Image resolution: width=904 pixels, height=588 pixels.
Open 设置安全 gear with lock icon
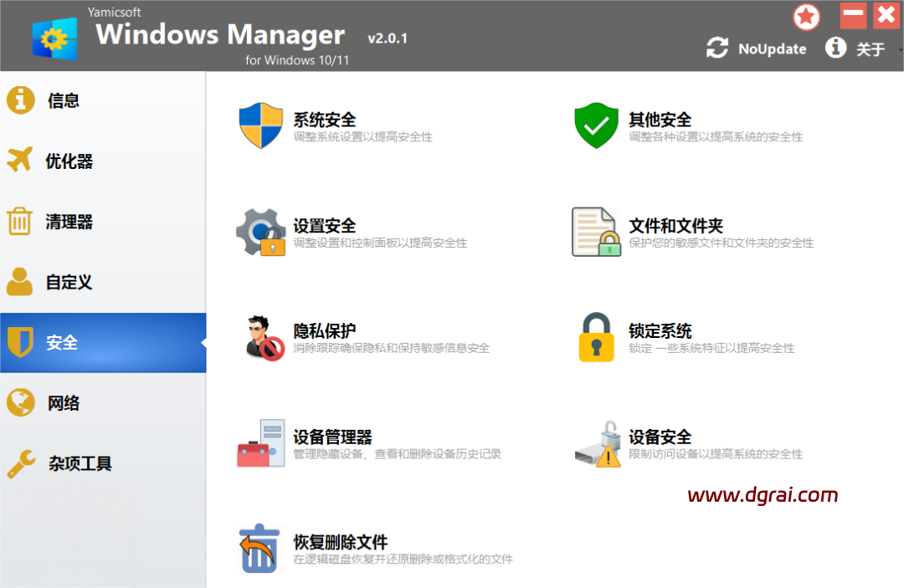[261, 232]
